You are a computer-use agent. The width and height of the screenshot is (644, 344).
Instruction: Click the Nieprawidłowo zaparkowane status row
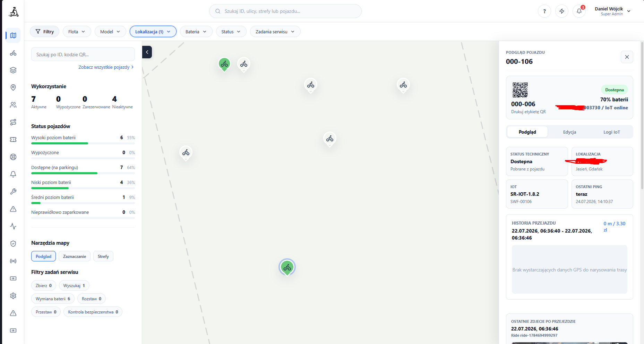pos(83,214)
